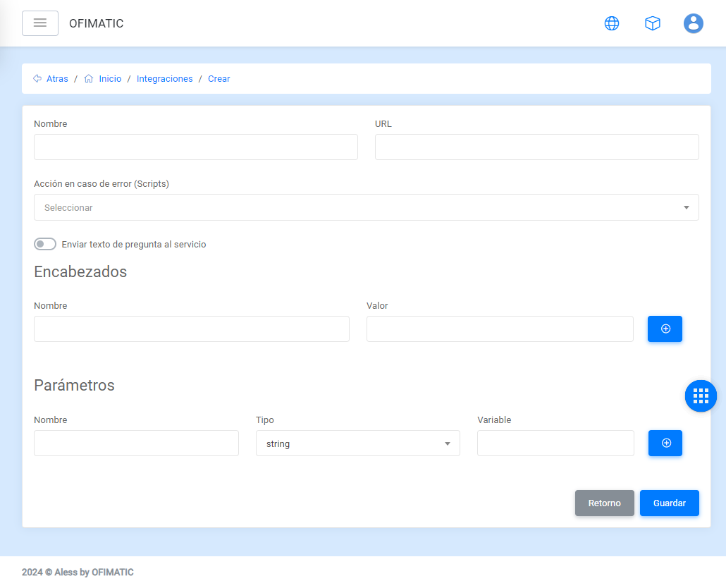This screenshot has width=726, height=588.
Task: Open the hamburger menu in header
Action: point(40,23)
